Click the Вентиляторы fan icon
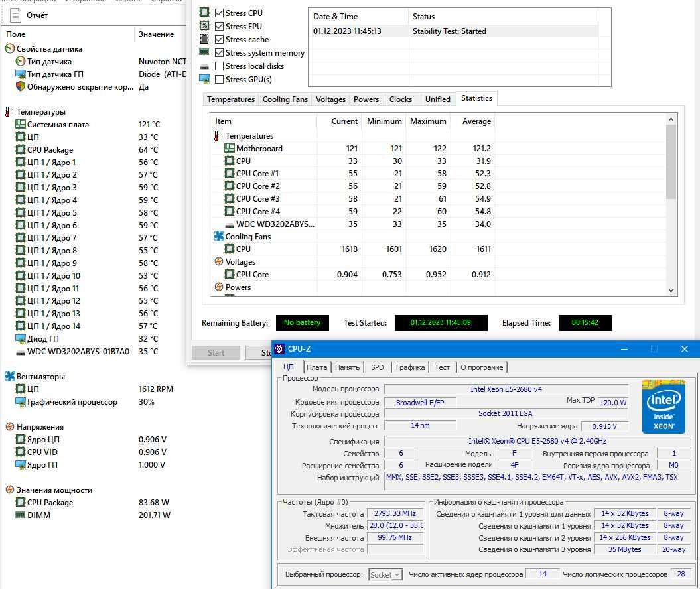 [10, 376]
